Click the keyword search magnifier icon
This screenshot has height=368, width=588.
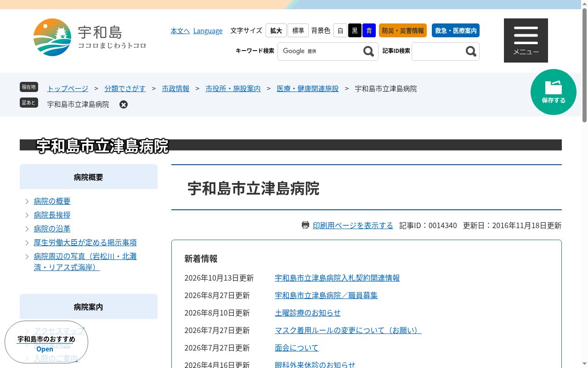(x=368, y=52)
